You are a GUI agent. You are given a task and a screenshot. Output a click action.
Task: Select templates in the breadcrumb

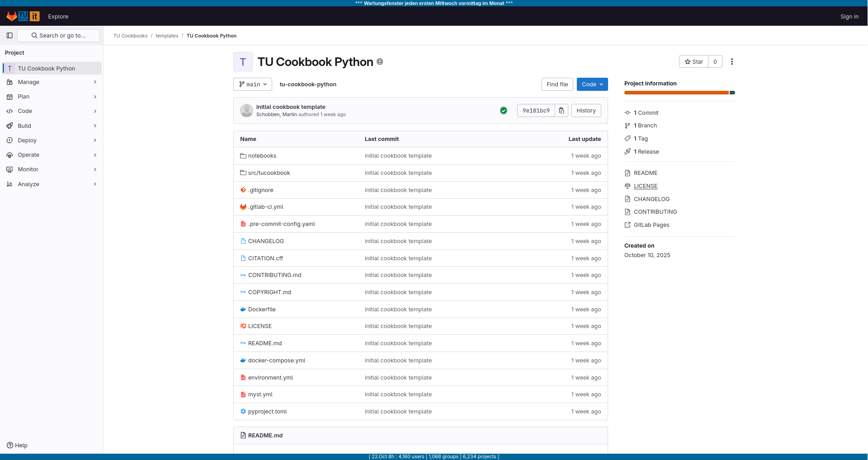(x=167, y=36)
